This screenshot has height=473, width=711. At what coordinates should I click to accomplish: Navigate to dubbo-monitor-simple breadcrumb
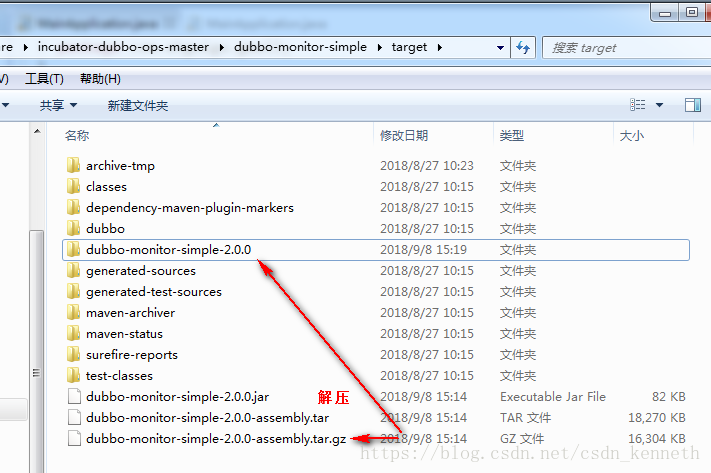click(300, 47)
